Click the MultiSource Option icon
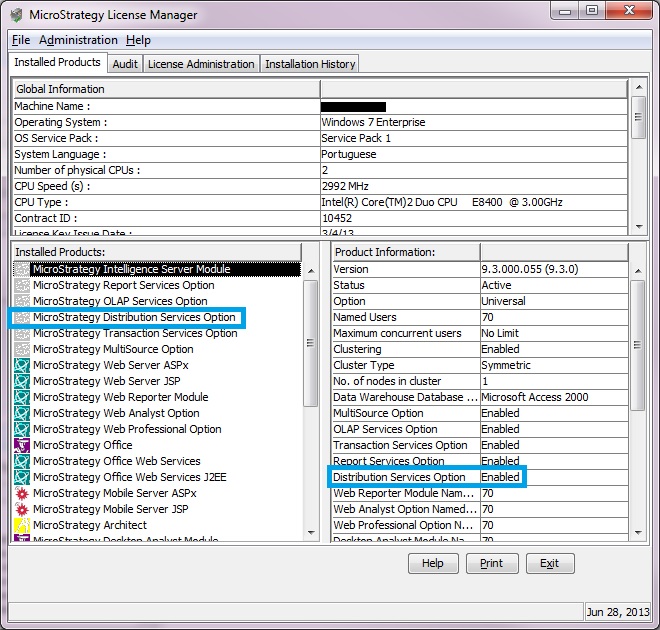The image size is (660, 630). [x=22, y=349]
